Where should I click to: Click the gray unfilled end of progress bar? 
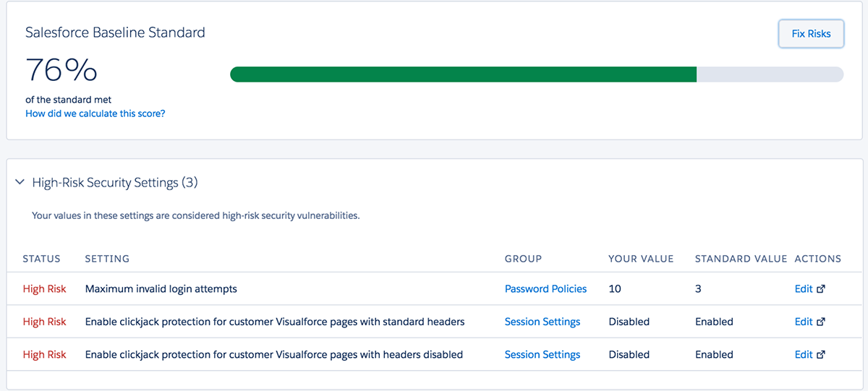click(770, 74)
